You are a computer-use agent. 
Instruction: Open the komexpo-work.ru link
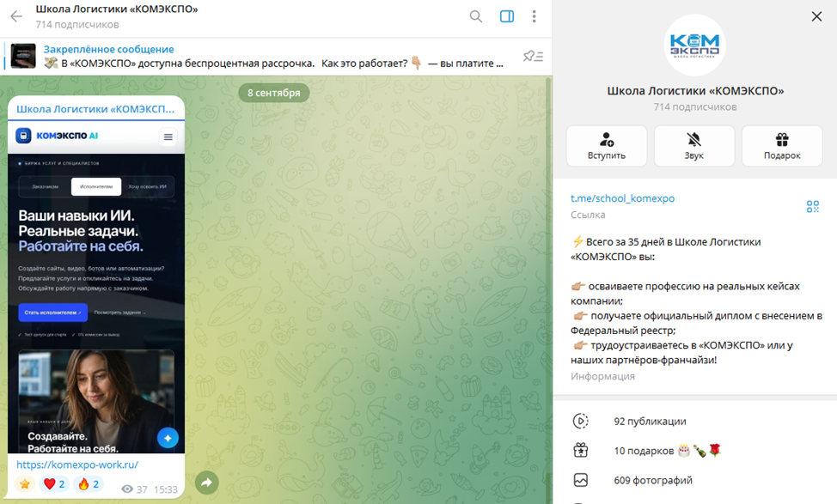pyautogui.click(x=76, y=465)
